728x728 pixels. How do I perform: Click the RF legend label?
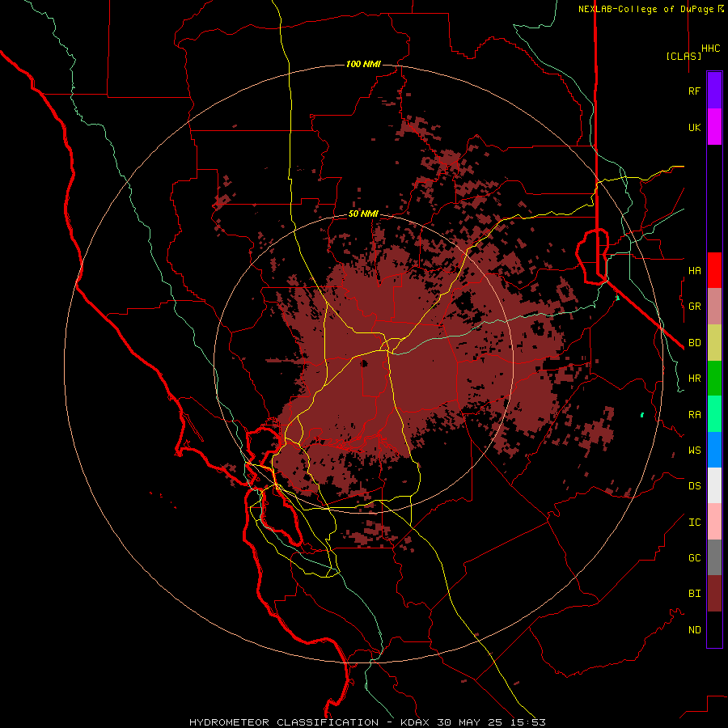pyautogui.click(x=694, y=91)
